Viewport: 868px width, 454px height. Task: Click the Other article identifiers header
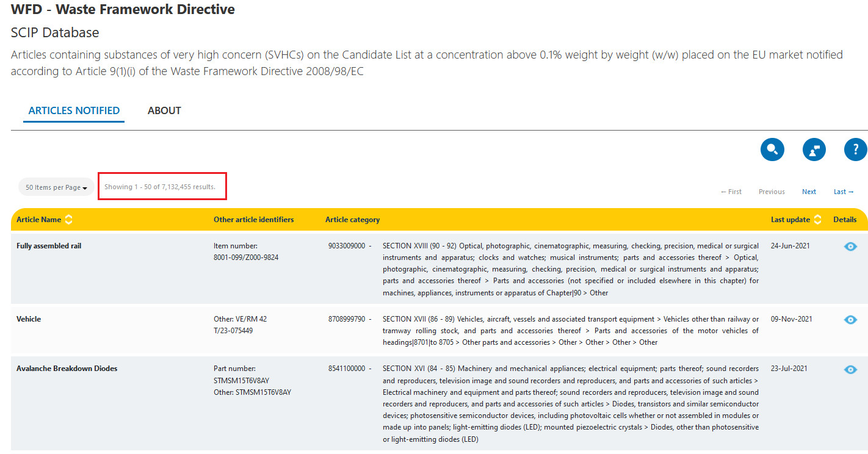253,220
